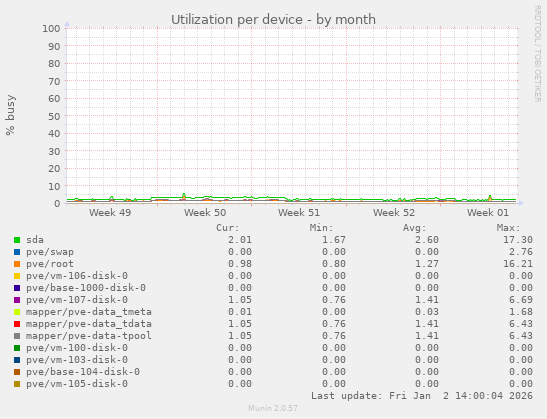Click the pve/vm-100-disk-0 dark green swatch

point(17,348)
